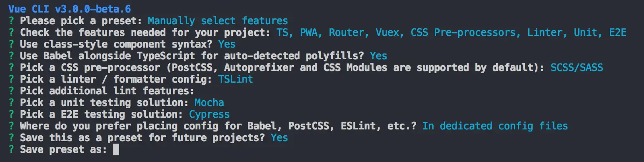This screenshot has width=644, height=162.
Task: Click the 'PWA' feature in the list
Action: pos(309,32)
